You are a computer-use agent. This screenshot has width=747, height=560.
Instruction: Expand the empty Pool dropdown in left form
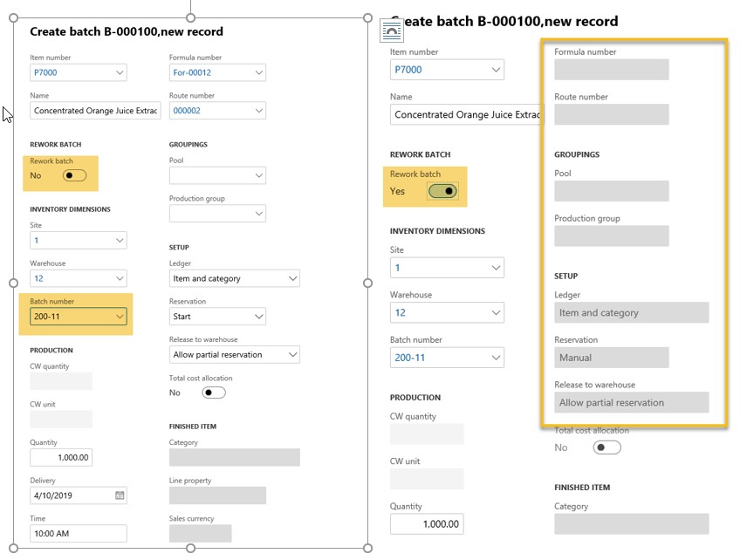coord(257,176)
